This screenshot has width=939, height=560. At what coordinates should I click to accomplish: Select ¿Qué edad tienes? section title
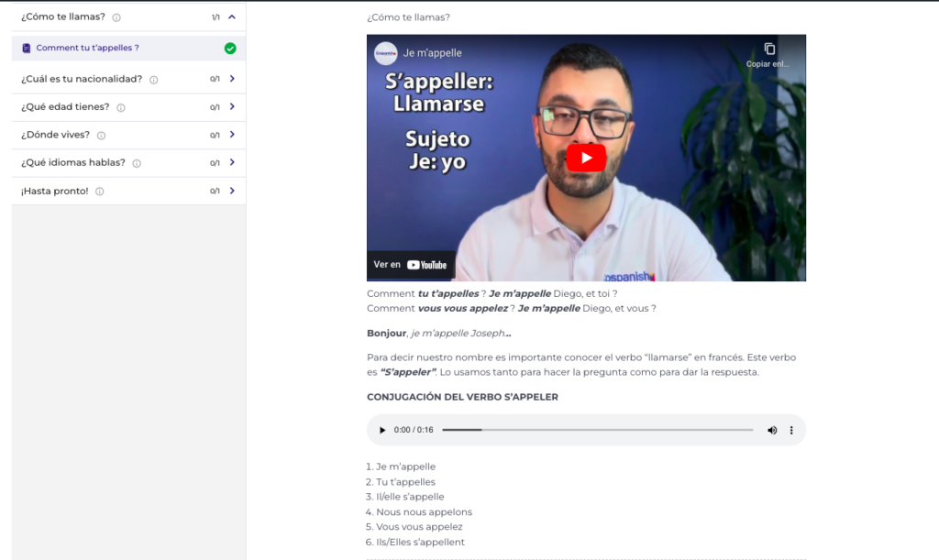pos(65,107)
